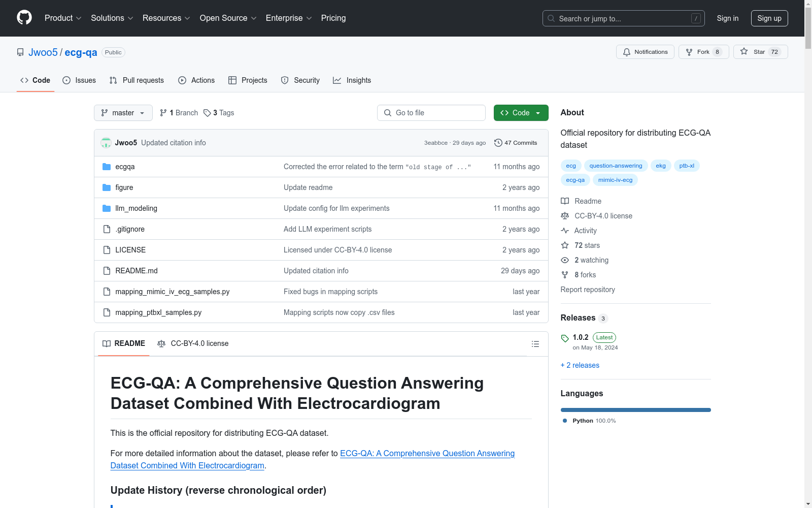Click the ptb-xl topic tag

tap(687, 166)
